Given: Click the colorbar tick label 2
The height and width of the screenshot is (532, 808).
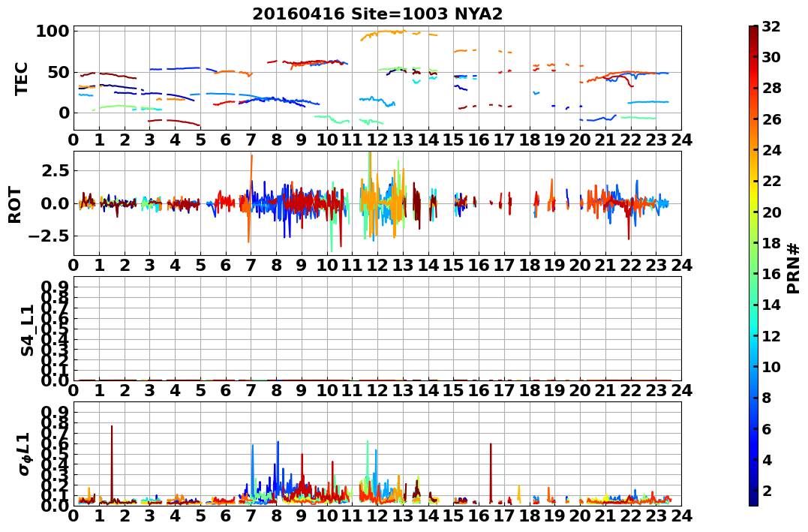Looking at the screenshot, I should click(x=767, y=490).
